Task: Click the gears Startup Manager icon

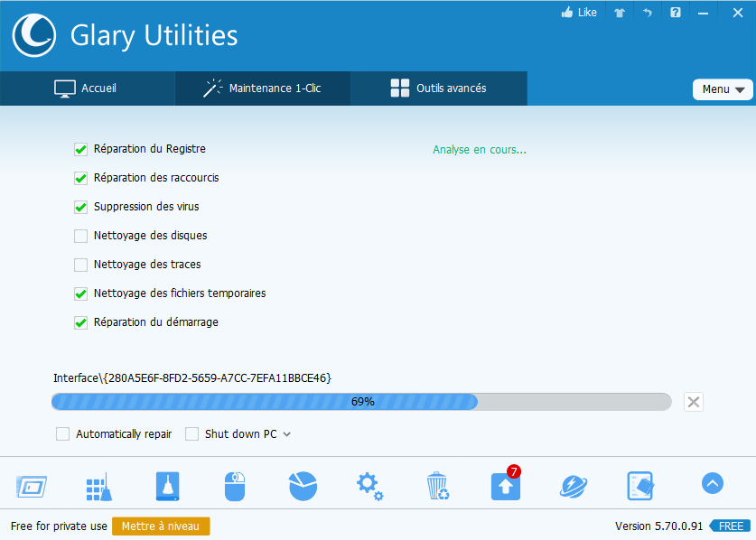Action: point(369,486)
